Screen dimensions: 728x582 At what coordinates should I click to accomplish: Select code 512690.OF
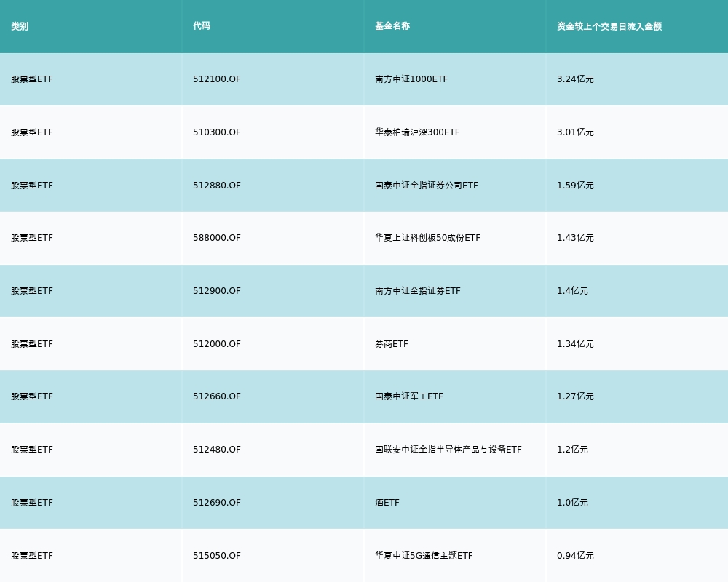click(217, 503)
